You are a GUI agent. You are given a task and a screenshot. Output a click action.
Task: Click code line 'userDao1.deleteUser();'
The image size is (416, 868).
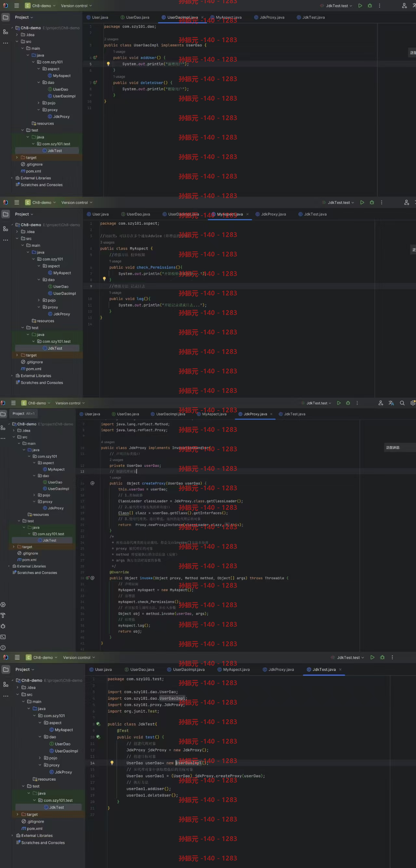pos(152,795)
